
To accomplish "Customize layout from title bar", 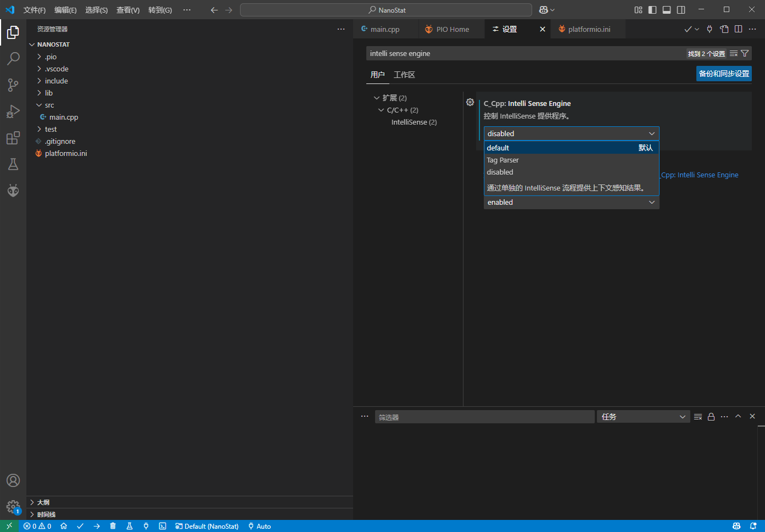I will tap(638, 10).
